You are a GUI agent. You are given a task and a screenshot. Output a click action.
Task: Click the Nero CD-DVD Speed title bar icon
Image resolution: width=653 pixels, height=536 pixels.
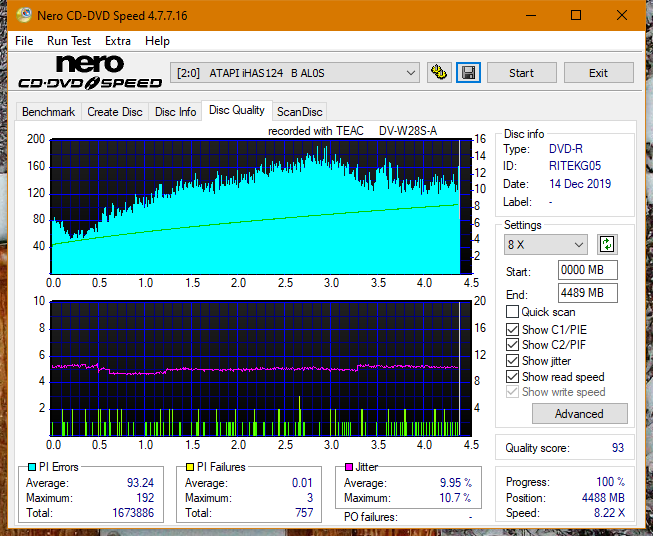pos(24,15)
